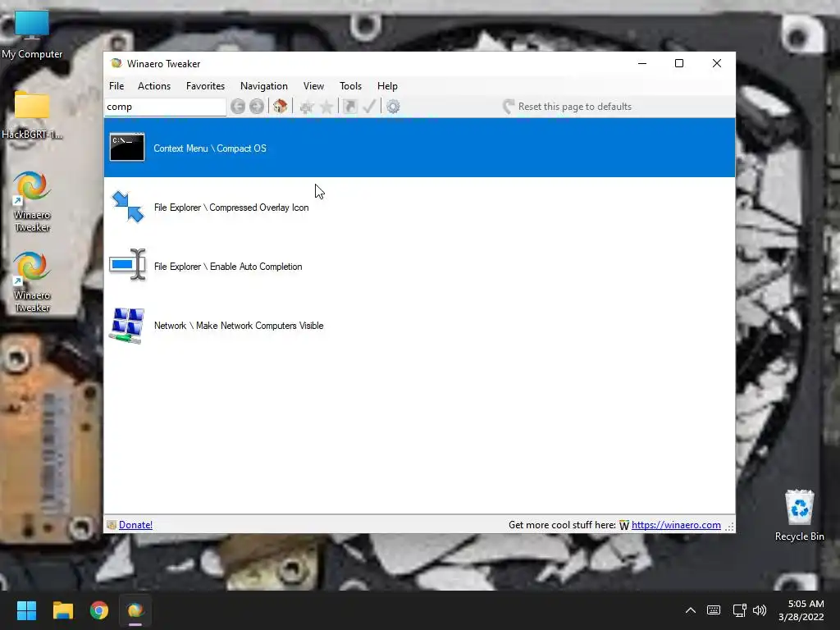The image size is (840, 630).
Task: Select the HackBGRT folder on desktop
Action: pos(32,115)
